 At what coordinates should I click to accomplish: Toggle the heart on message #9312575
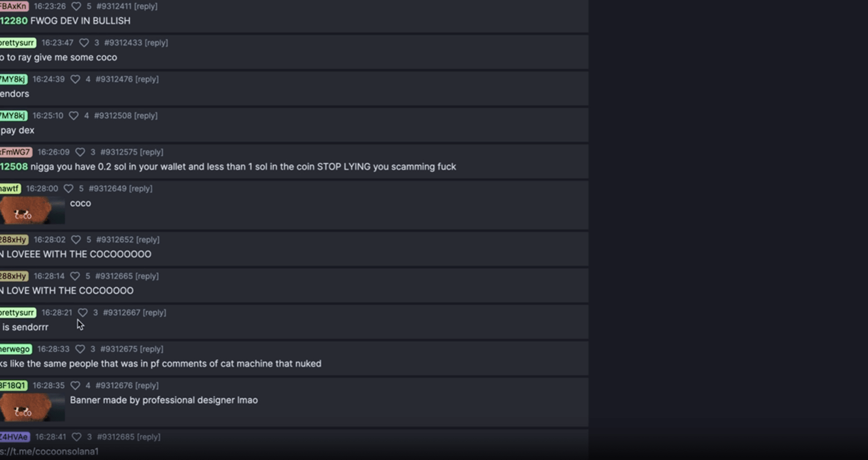point(80,152)
